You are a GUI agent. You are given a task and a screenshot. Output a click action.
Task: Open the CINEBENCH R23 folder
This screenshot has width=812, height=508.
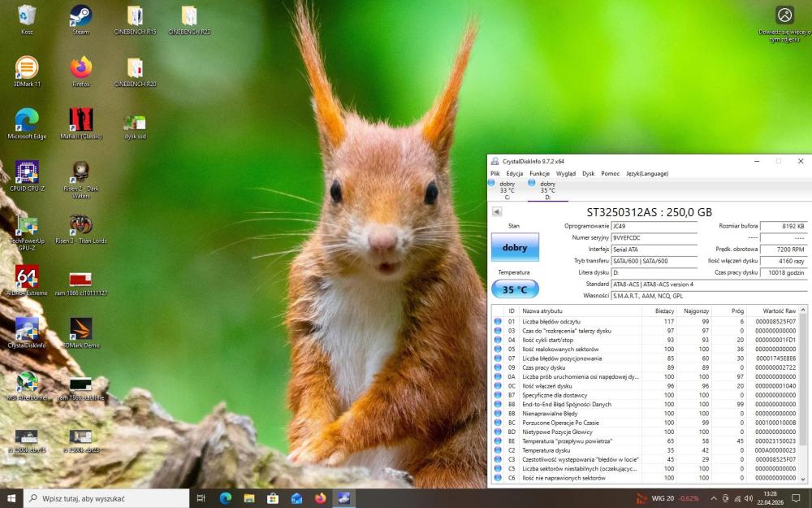coord(189,20)
